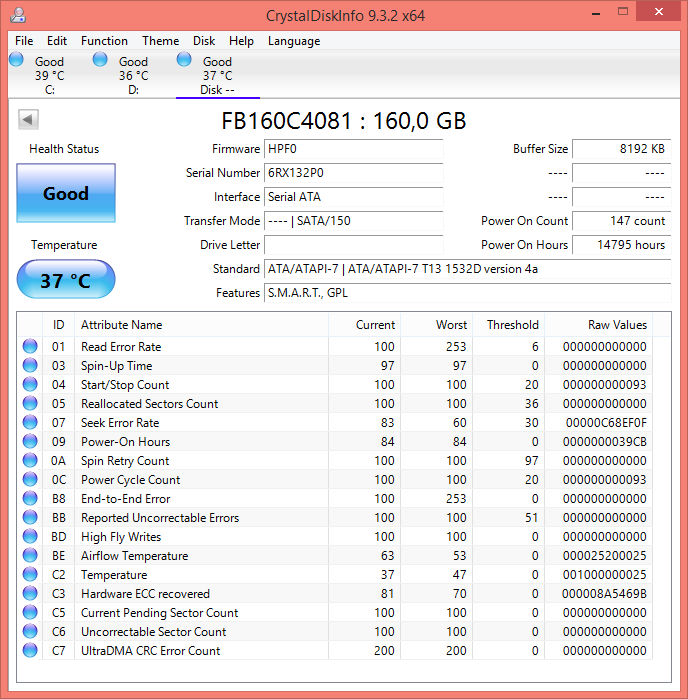Image resolution: width=688 pixels, height=699 pixels.
Task: Click the previous disk arrow button
Action: pyautogui.click(x=28, y=119)
